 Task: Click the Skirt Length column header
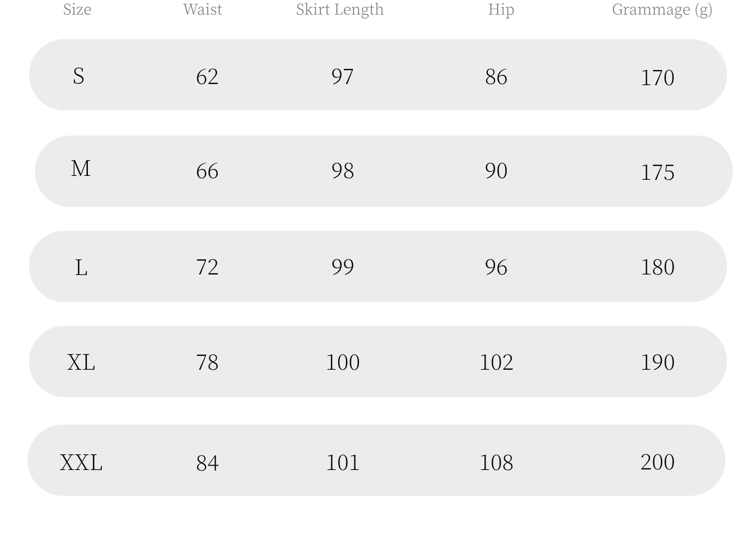point(340,9)
